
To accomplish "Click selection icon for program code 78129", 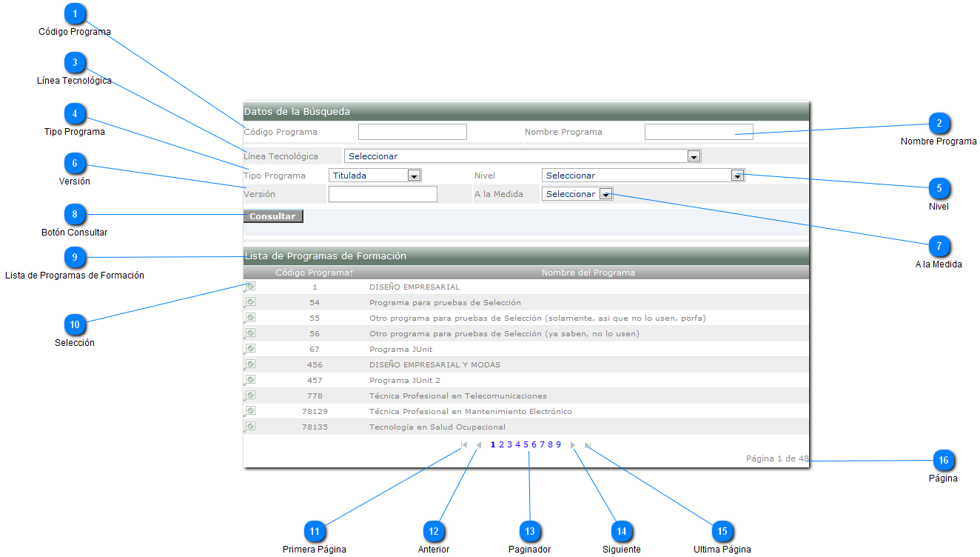I will click(250, 410).
